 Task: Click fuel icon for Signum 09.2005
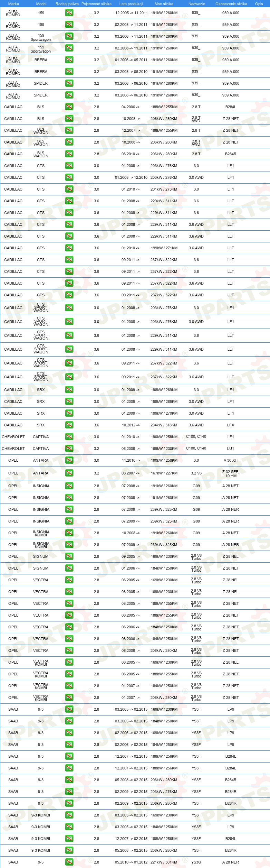(69, 556)
